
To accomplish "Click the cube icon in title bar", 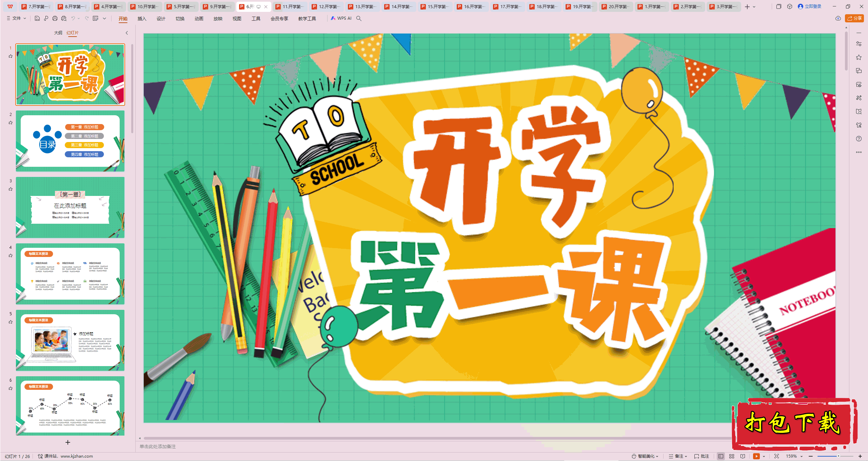I will (789, 6).
